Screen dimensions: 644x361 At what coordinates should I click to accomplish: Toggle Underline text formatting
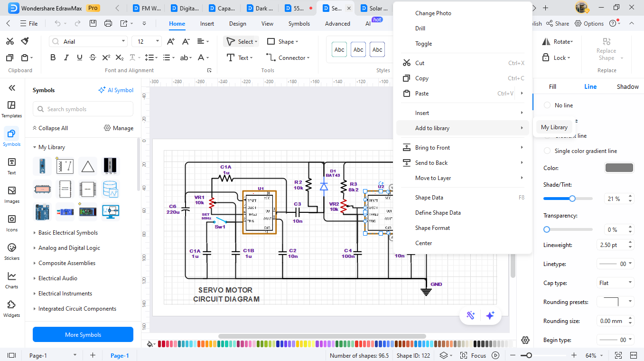[x=80, y=57]
